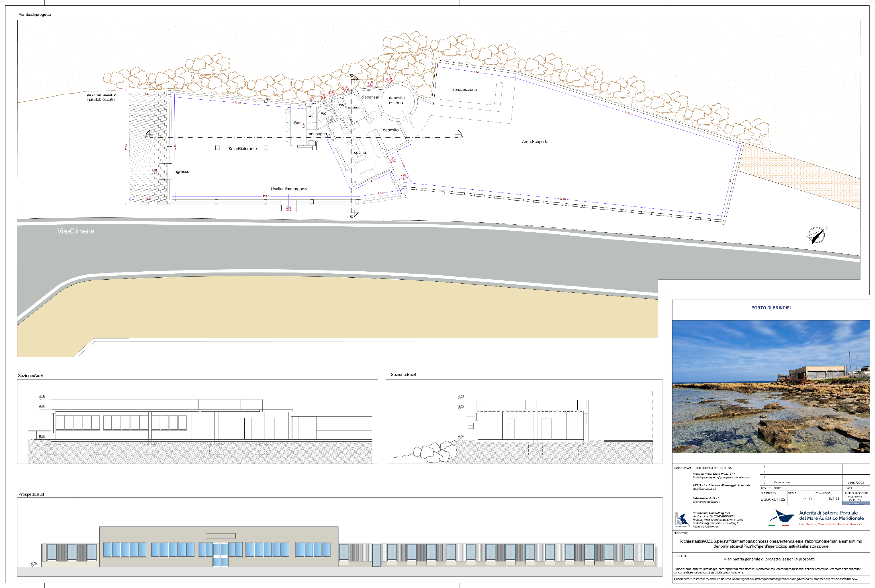Click the 'DATA' column header

tap(849, 488)
